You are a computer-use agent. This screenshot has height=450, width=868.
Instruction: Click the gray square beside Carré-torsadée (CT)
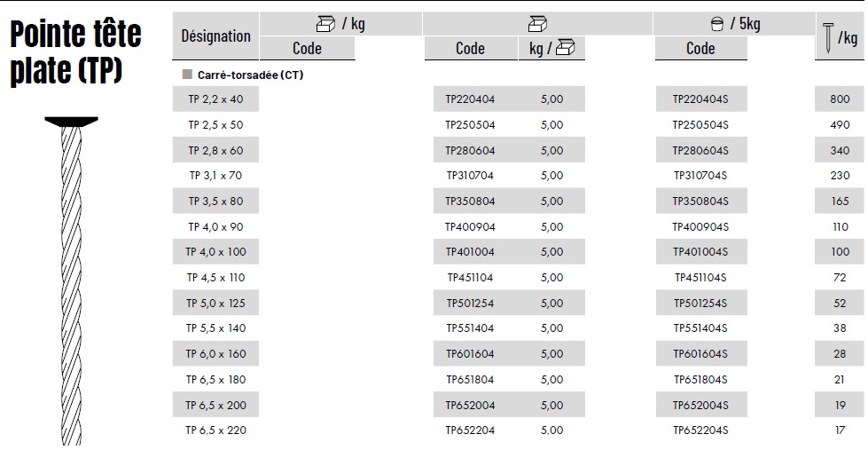point(187,75)
